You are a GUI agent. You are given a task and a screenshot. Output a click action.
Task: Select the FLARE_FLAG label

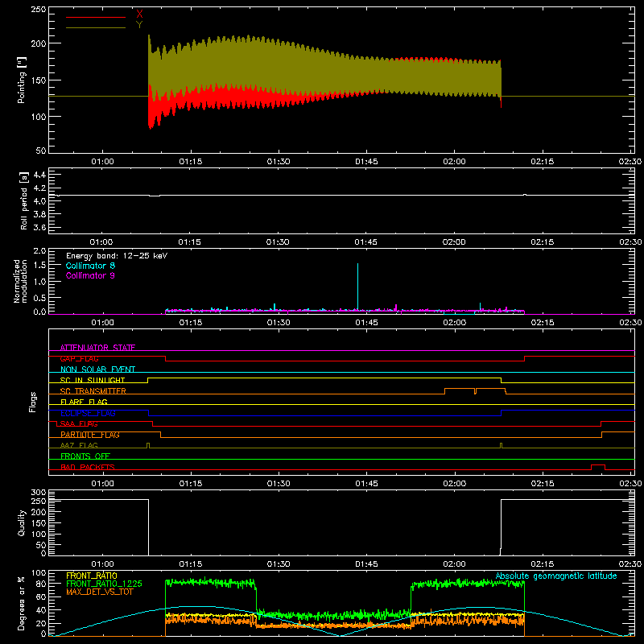click(x=84, y=402)
